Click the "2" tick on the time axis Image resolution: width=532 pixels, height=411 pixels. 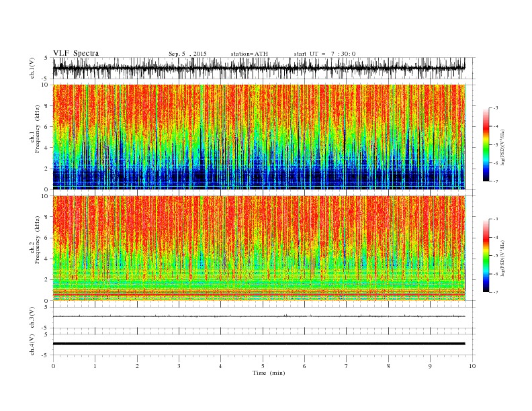(137, 366)
